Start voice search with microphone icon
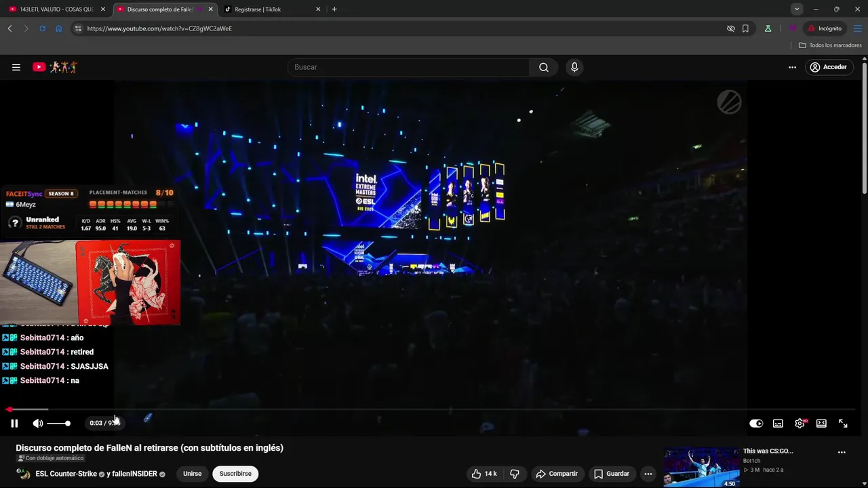Viewport: 868px width, 488px height. (574, 67)
